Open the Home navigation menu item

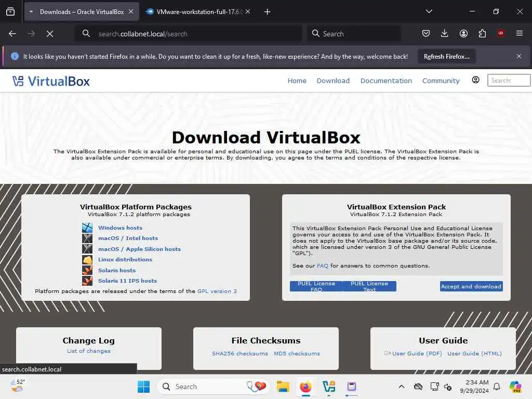[x=297, y=81]
